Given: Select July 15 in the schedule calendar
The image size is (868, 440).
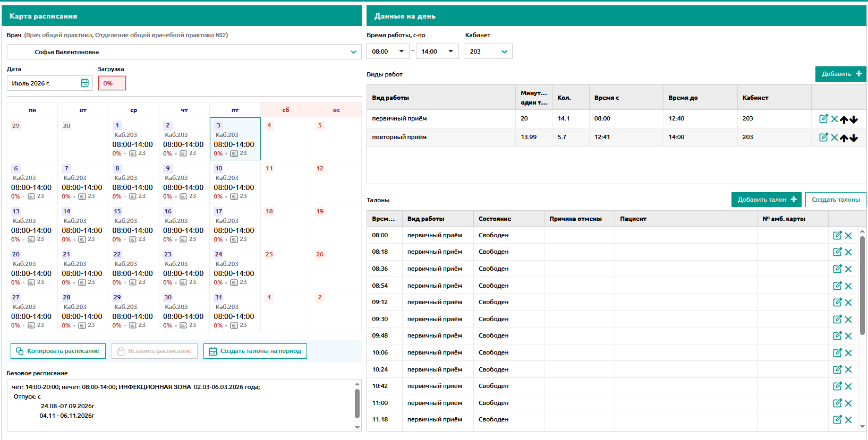Looking at the screenshot, I should point(133,225).
